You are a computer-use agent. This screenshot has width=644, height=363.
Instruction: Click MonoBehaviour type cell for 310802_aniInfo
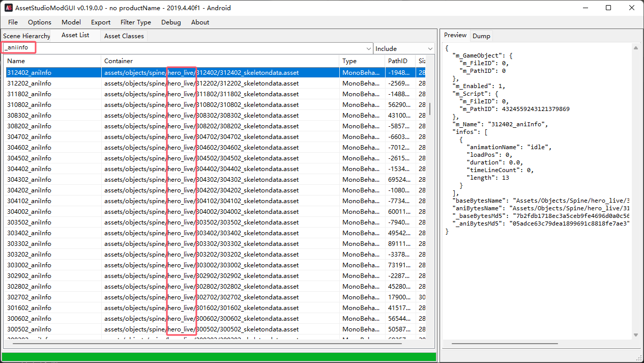tap(361, 104)
